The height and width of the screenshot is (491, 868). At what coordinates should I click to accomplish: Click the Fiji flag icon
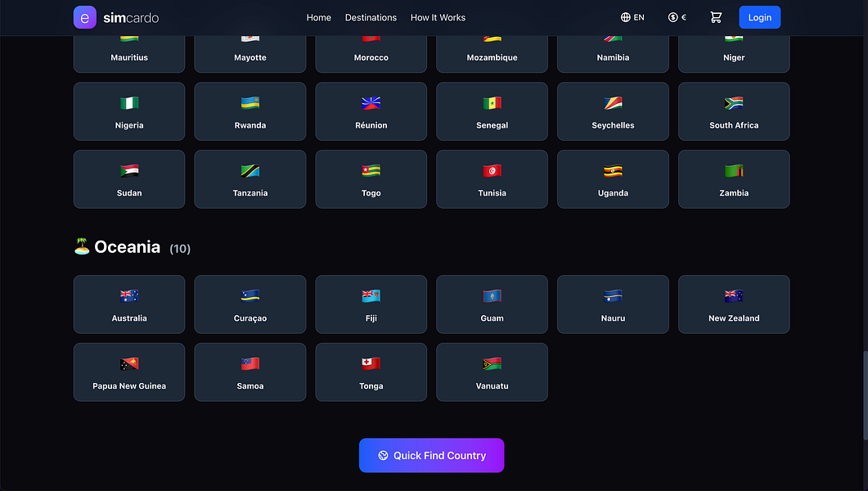371,296
